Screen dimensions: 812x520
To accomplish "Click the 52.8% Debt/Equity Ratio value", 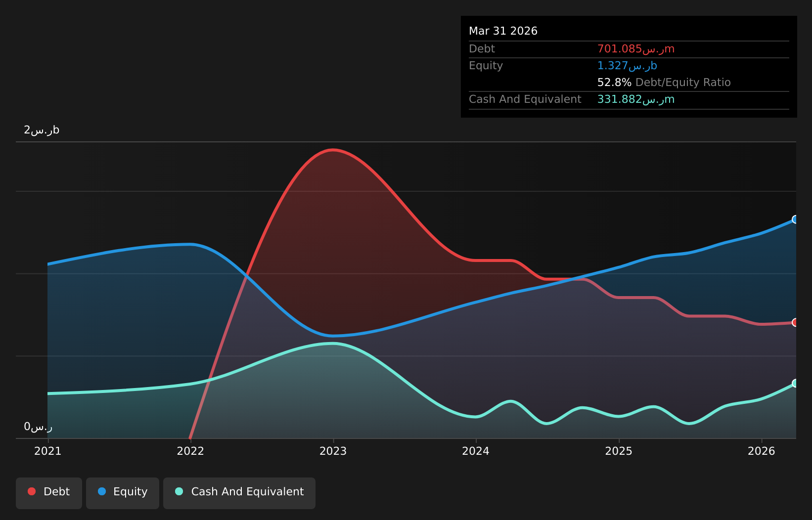I will [664, 83].
